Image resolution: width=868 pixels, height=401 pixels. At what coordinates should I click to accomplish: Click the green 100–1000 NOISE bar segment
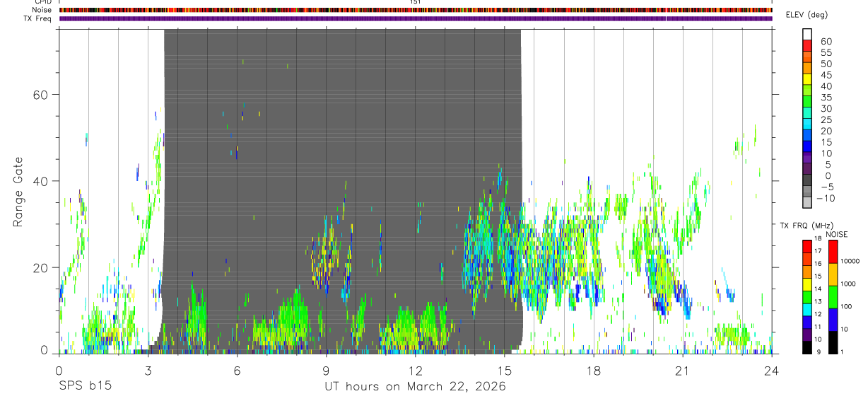pos(833,297)
